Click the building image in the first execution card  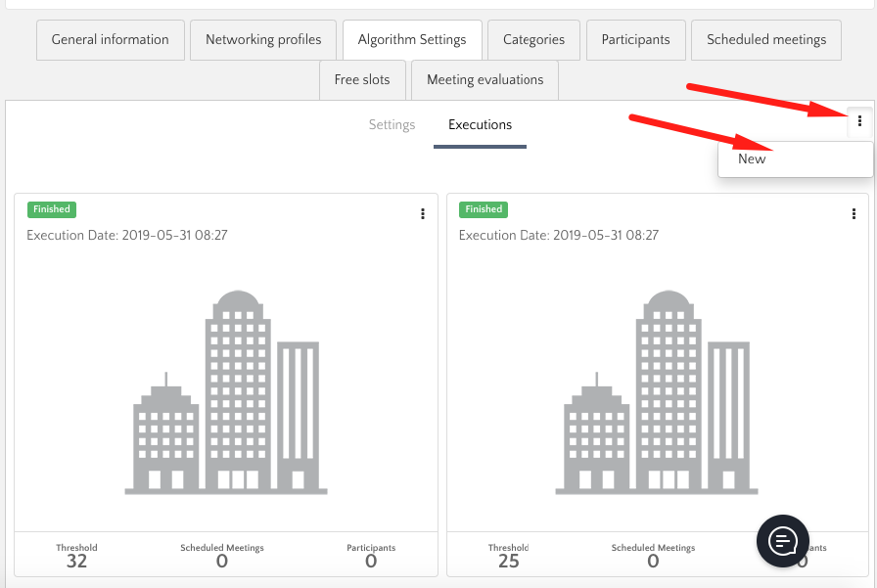point(226,392)
